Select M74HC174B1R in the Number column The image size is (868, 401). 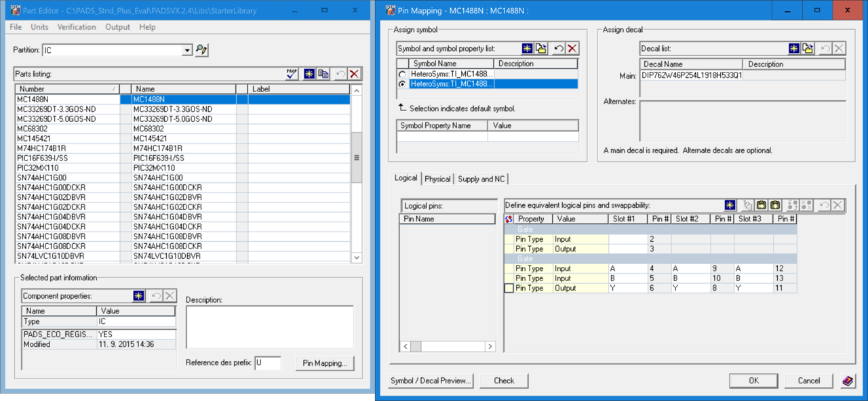67,148
